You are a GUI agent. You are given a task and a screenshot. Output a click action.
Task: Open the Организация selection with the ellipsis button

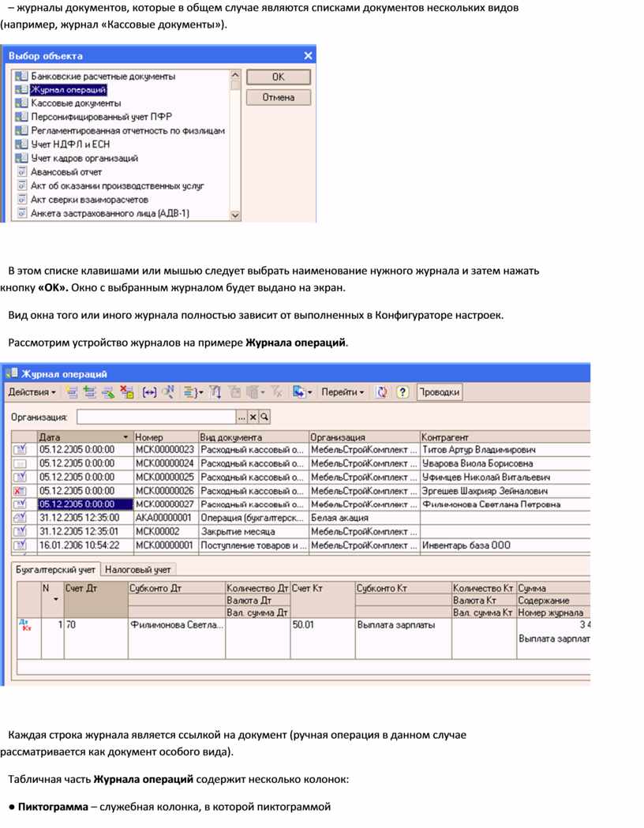241,418
